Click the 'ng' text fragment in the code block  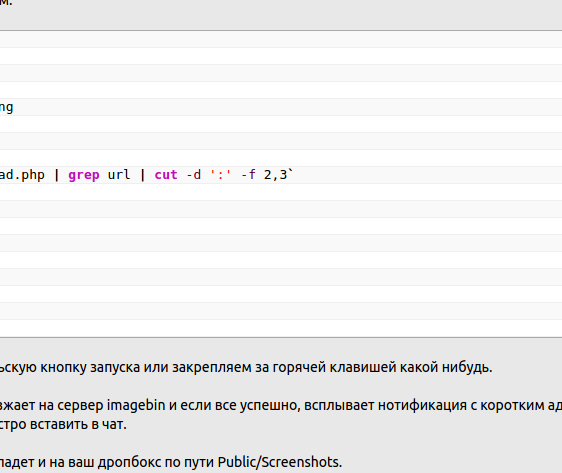pos(6,108)
